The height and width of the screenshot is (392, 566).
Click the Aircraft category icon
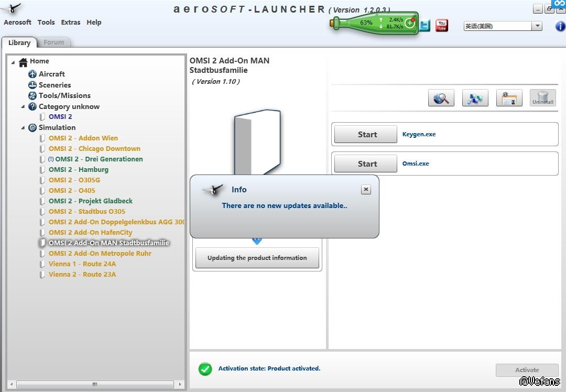pyautogui.click(x=32, y=74)
